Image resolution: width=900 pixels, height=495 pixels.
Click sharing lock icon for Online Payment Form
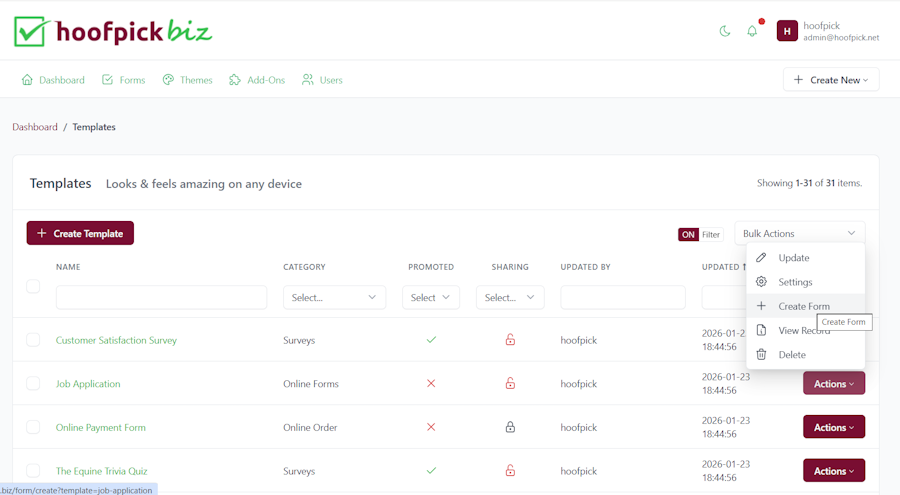[510, 427]
